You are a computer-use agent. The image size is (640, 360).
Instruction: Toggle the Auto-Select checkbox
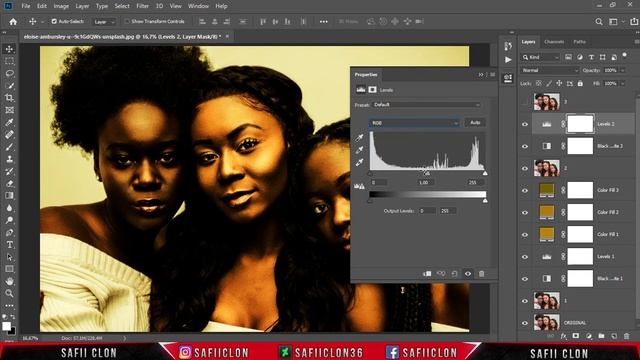pos(54,21)
